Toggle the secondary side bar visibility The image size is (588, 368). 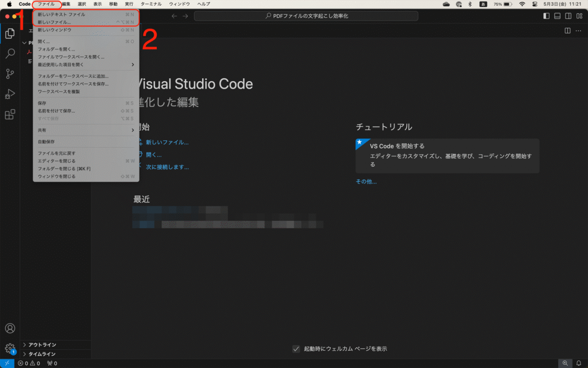tap(568, 16)
